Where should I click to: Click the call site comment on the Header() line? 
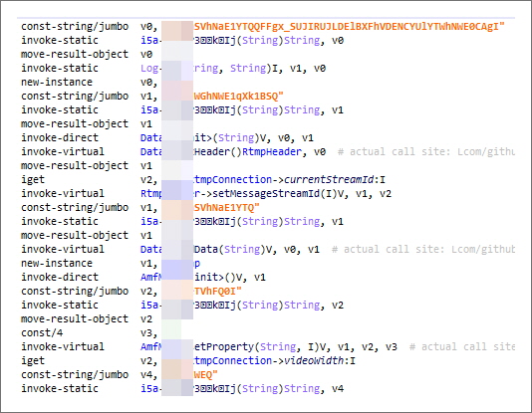point(426,152)
